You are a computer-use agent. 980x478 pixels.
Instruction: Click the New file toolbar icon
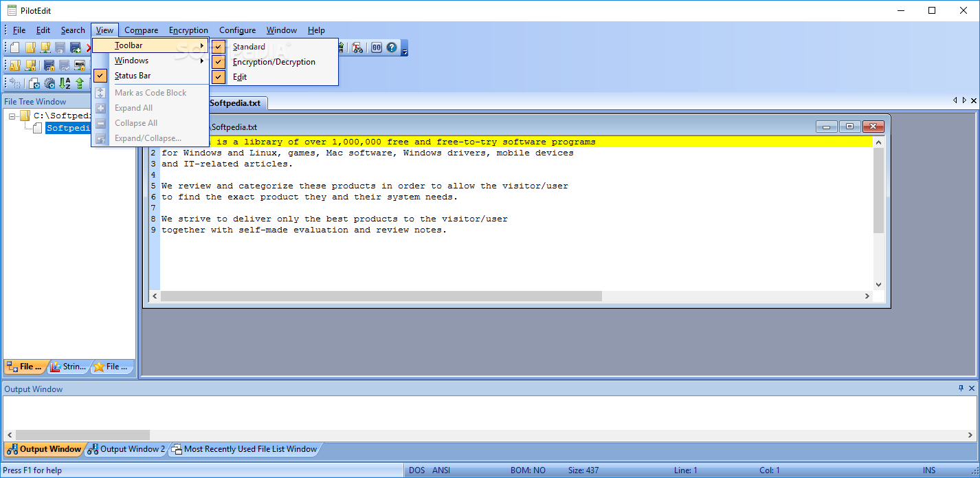coord(14,47)
